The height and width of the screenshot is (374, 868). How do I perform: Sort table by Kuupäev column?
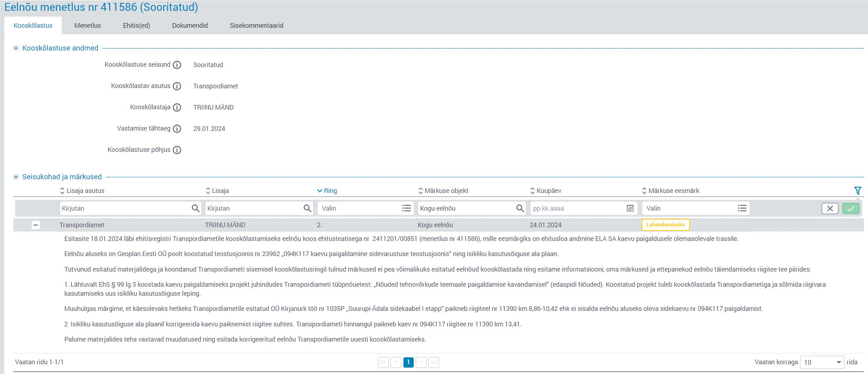(546, 191)
